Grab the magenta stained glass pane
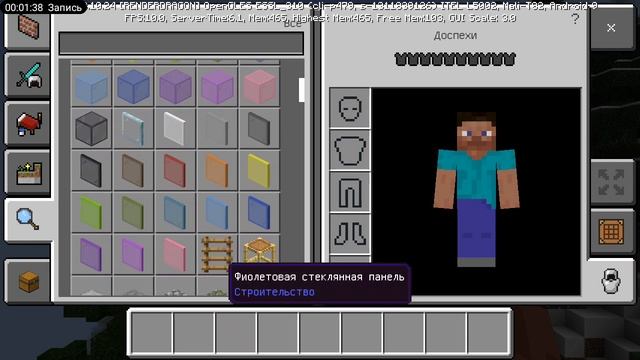Image resolution: width=640 pixels, height=360 pixels. pos(133,254)
